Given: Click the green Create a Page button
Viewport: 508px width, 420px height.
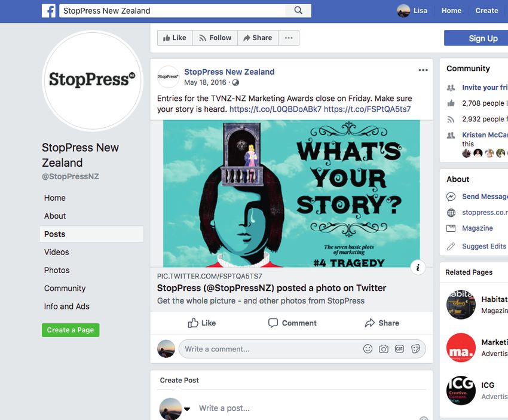Looking at the screenshot, I should (x=71, y=330).
